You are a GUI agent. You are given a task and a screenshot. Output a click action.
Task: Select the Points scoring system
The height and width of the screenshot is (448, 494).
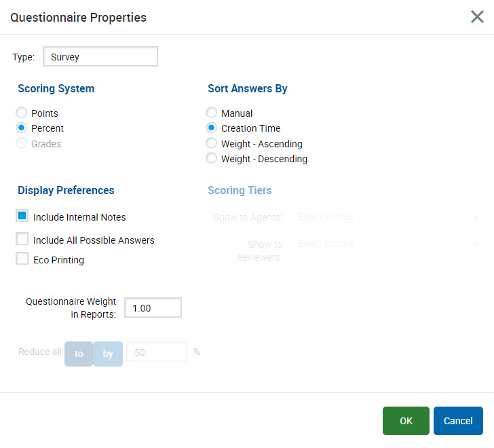pyautogui.click(x=22, y=113)
